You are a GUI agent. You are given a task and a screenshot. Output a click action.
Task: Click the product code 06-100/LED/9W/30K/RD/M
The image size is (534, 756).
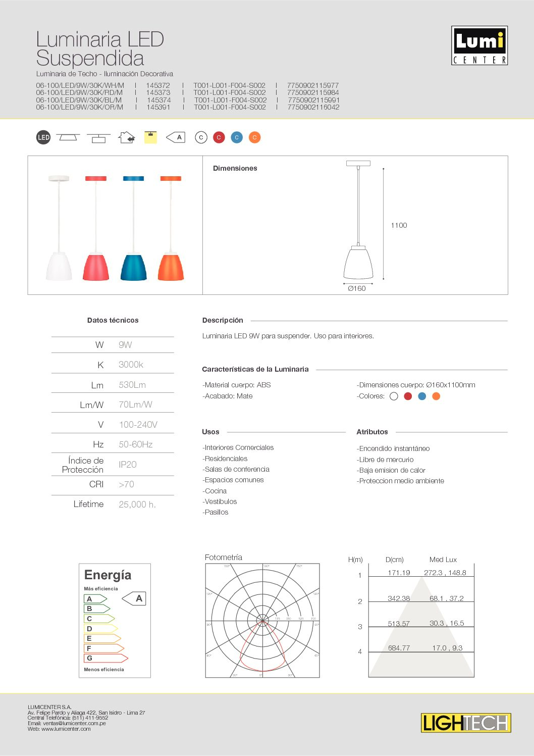pos(79,93)
